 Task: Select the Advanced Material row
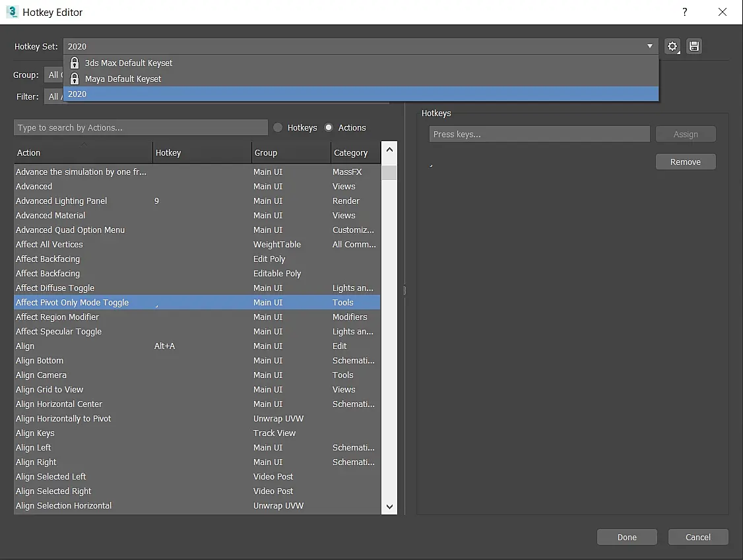click(x=197, y=216)
